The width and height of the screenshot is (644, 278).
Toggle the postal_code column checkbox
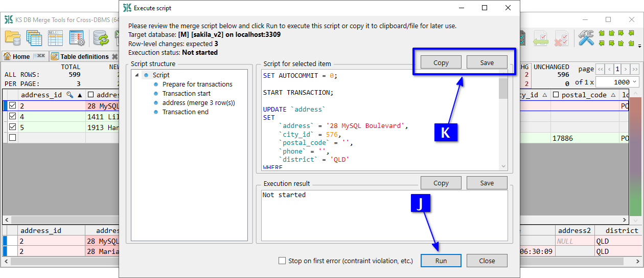tap(556, 95)
